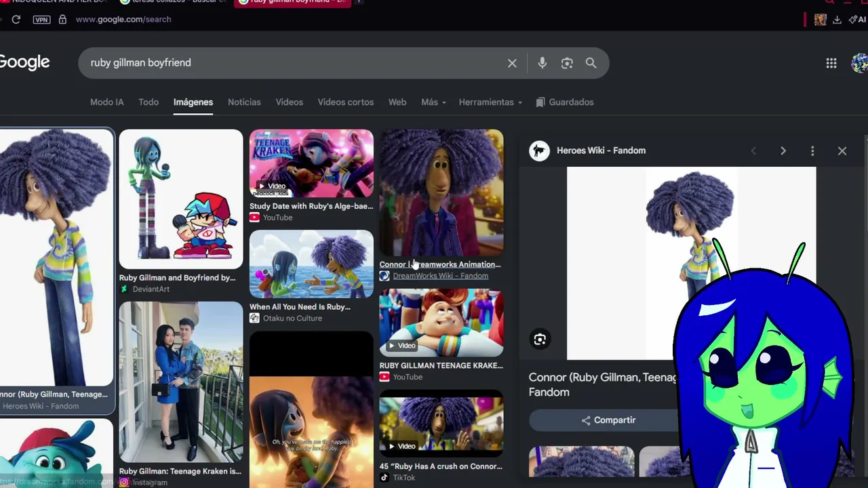Switch to the Todo results tab

149,102
